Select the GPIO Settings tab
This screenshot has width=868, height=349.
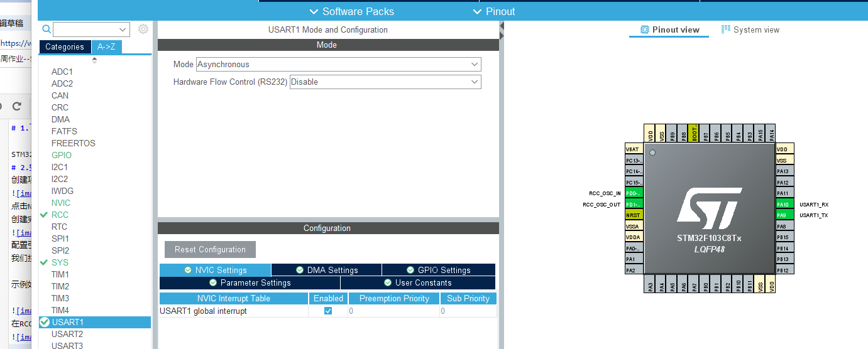[x=439, y=270]
